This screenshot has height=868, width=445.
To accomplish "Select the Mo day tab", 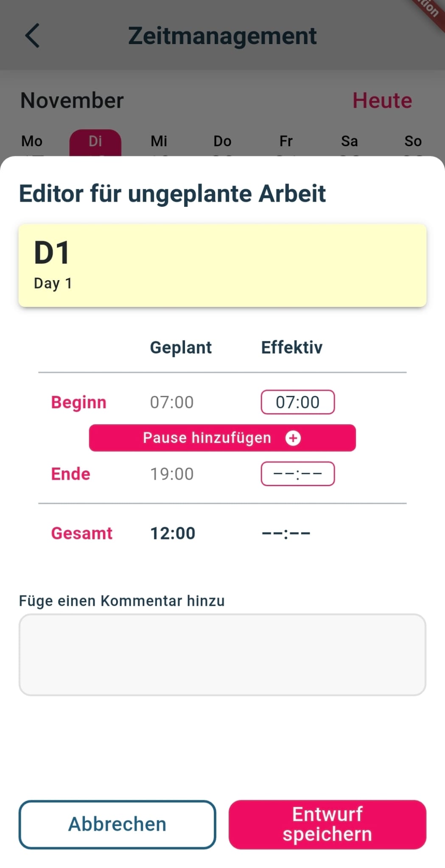I will coord(32,142).
